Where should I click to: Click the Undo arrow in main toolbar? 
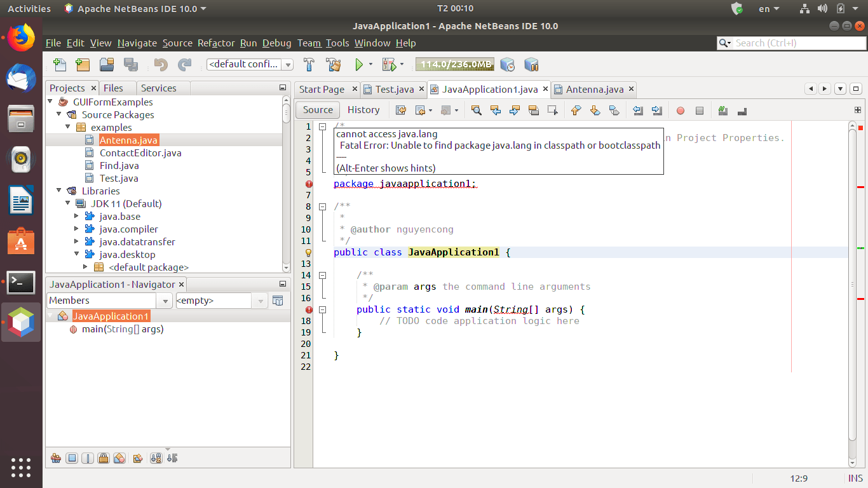click(161, 64)
